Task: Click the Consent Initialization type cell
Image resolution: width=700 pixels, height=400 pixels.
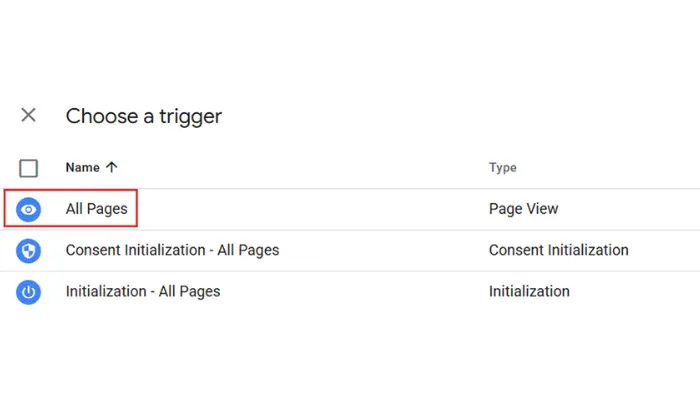Action: click(x=558, y=250)
